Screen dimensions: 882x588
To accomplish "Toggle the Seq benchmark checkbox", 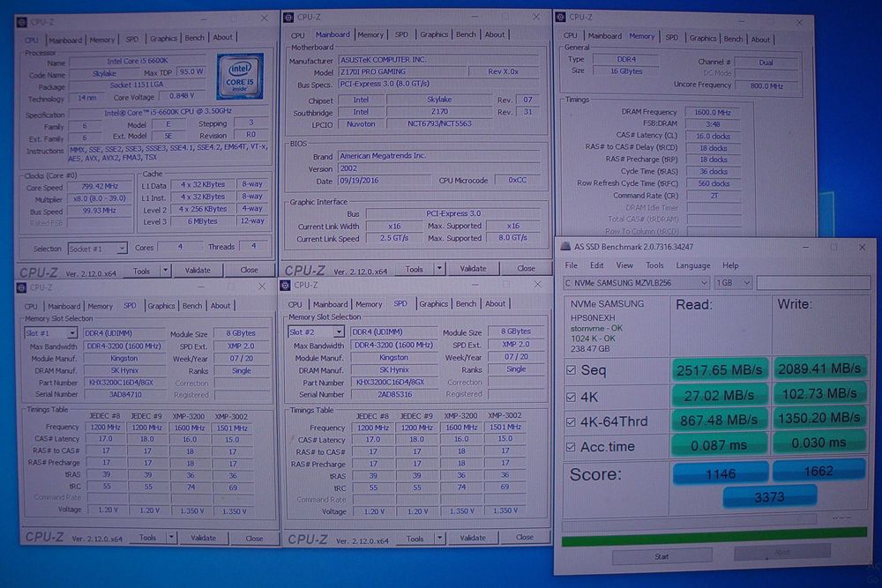I will (571, 370).
